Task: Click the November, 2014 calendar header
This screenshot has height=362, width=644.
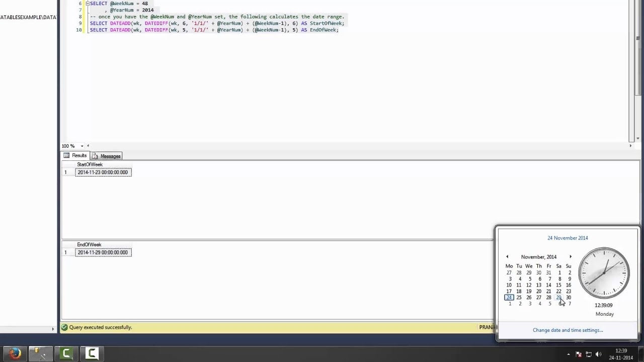Action: coord(539,257)
